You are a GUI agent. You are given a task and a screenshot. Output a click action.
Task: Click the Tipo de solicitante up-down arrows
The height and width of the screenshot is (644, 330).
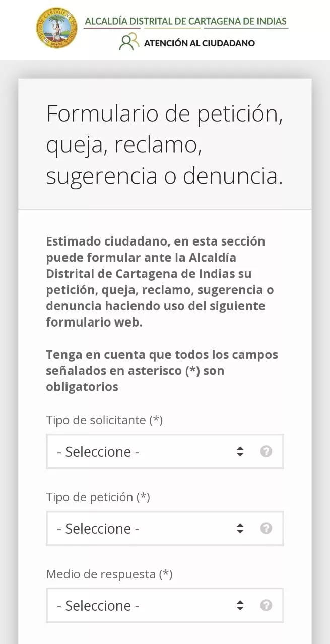pyautogui.click(x=240, y=452)
